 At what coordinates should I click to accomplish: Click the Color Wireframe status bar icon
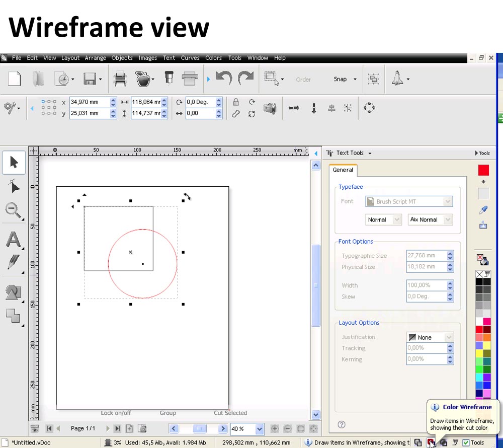click(431, 442)
